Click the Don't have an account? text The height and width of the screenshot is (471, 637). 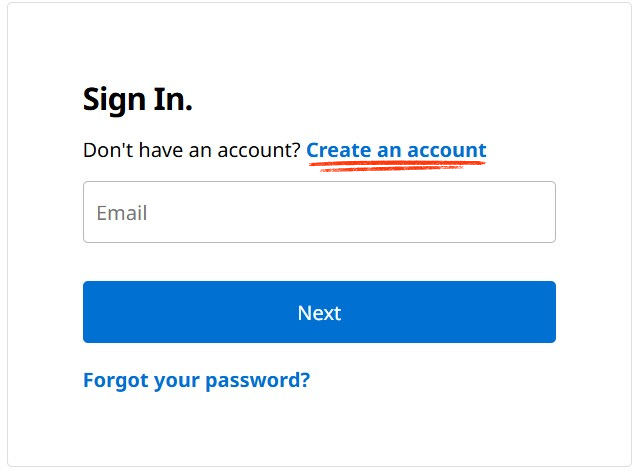tap(191, 151)
